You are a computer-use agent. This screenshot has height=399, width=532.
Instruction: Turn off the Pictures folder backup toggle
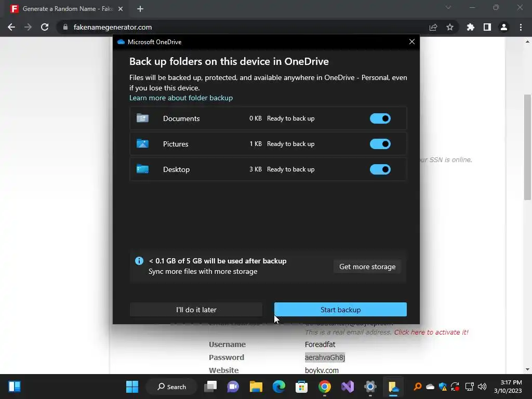click(x=380, y=144)
